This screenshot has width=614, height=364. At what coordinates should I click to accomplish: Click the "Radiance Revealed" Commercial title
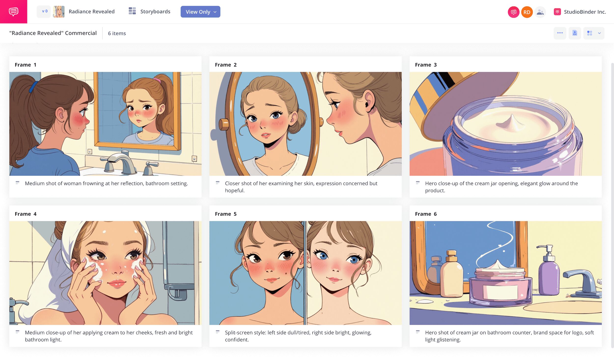click(53, 33)
